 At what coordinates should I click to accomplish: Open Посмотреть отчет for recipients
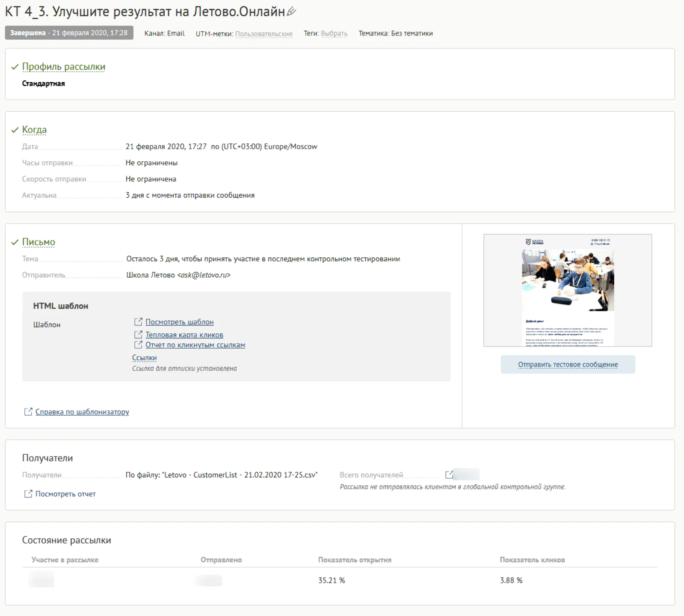65,494
